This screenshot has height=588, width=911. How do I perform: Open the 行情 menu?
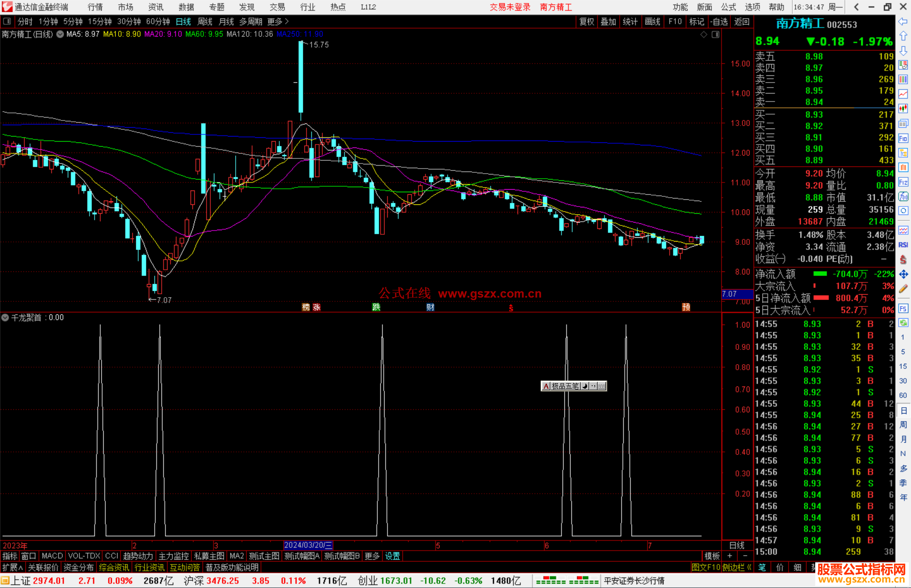coord(95,7)
